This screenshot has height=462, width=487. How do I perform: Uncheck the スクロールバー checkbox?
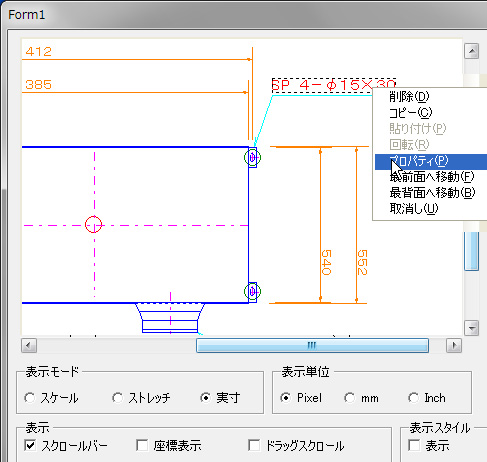(x=30, y=445)
